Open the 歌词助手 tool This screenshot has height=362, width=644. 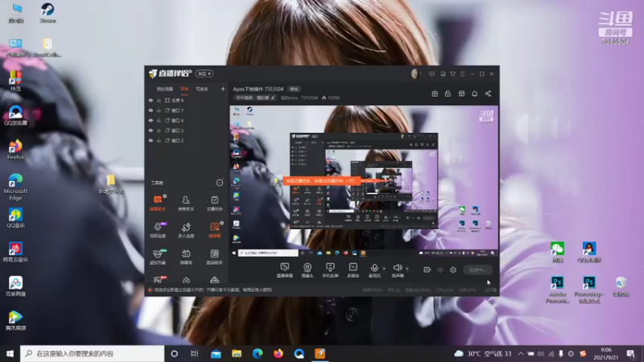click(x=214, y=257)
